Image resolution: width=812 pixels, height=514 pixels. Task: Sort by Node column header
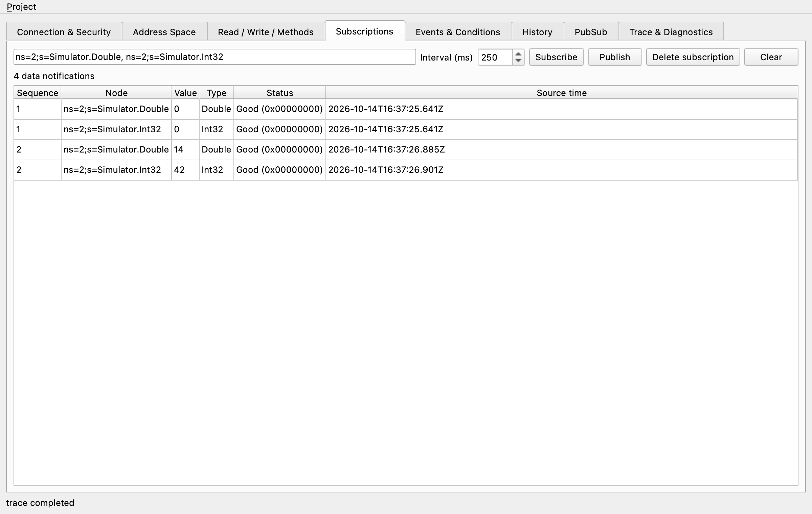coord(116,93)
